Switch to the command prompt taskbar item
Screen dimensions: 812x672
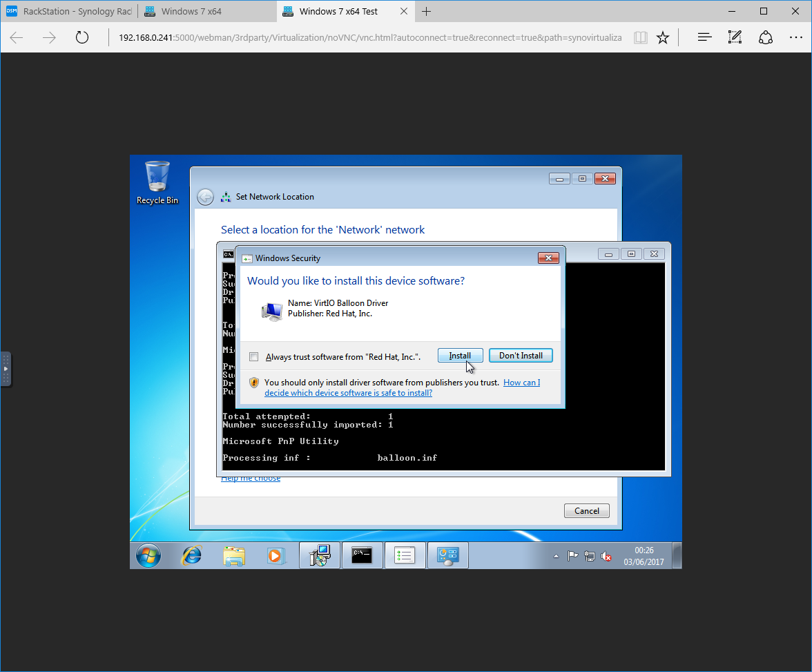[x=362, y=555]
